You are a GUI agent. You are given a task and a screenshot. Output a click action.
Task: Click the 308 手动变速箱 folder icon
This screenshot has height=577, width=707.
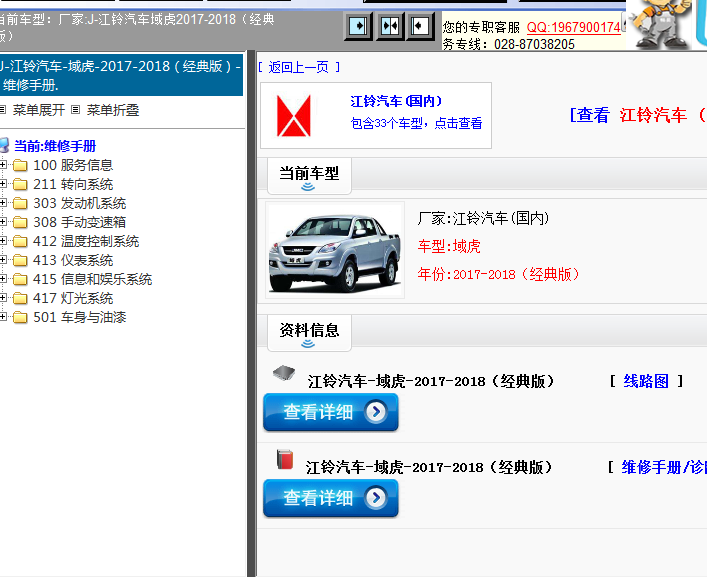tap(20, 222)
